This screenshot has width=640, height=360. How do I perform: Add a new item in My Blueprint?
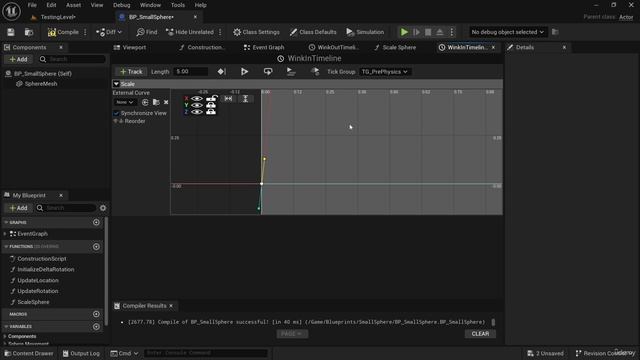coord(18,208)
